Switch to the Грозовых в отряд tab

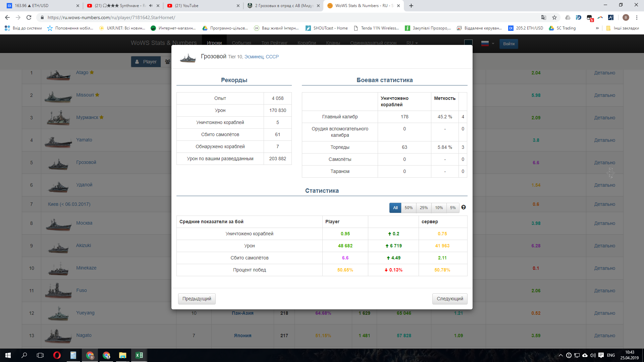284,6
